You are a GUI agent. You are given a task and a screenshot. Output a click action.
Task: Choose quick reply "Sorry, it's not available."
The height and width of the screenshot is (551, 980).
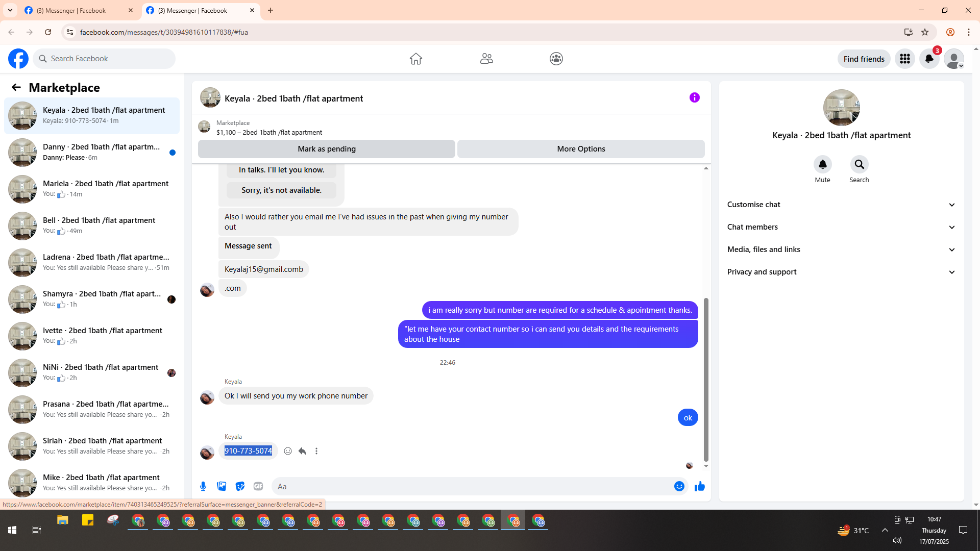[282, 190]
